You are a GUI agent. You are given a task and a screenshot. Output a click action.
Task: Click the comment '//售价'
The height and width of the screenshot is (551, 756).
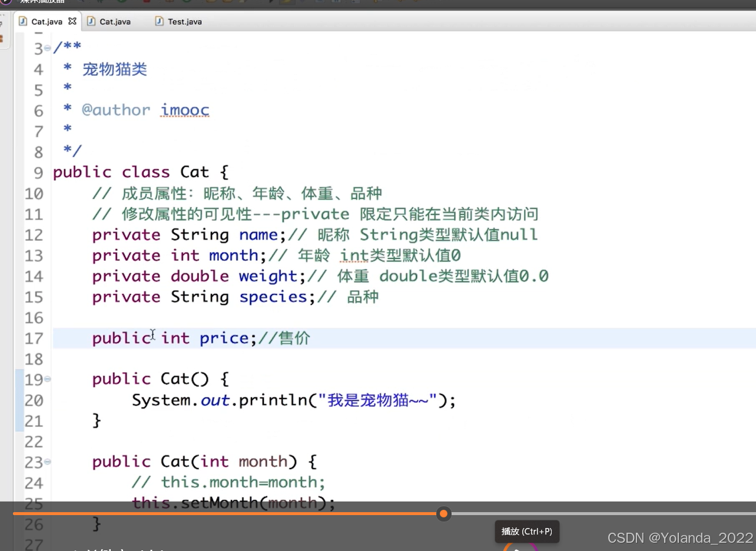click(x=284, y=338)
